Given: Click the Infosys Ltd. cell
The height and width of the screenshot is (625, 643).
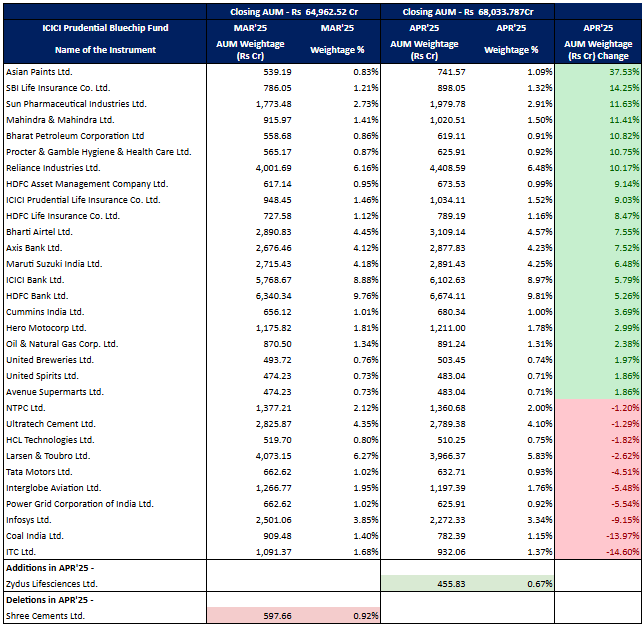Looking at the screenshot, I should pos(29,520).
